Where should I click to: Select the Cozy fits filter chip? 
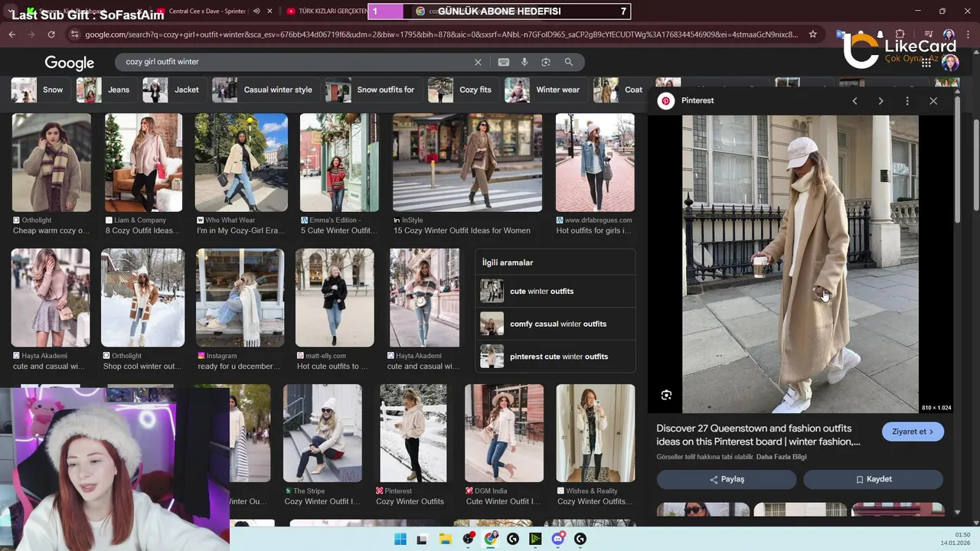pos(463,90)
